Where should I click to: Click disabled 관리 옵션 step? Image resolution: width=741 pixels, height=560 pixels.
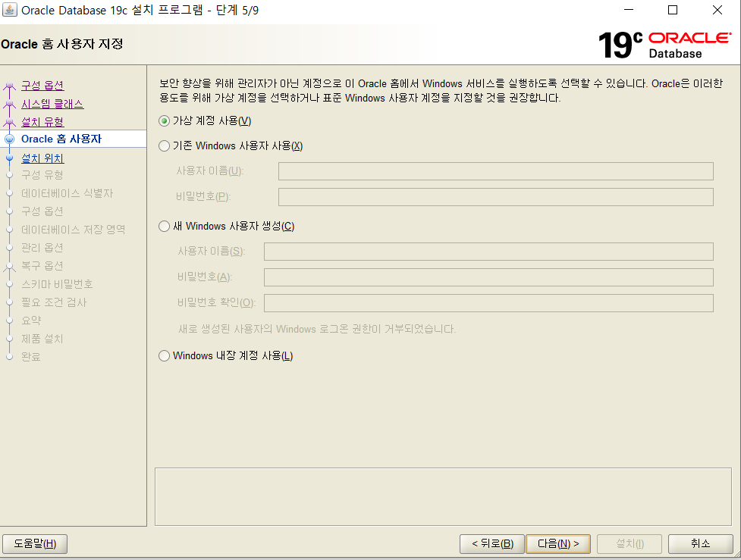[42, 248]
